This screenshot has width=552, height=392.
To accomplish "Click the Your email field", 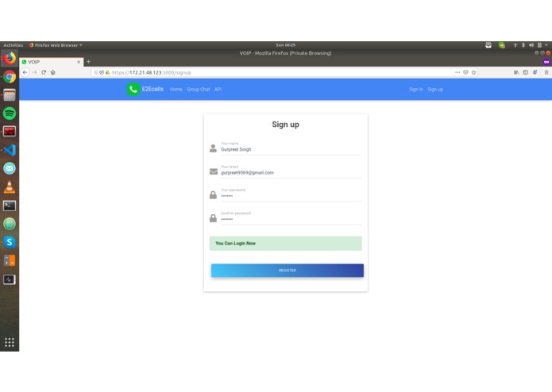I will pyautogui.click(x=291, y=172).
